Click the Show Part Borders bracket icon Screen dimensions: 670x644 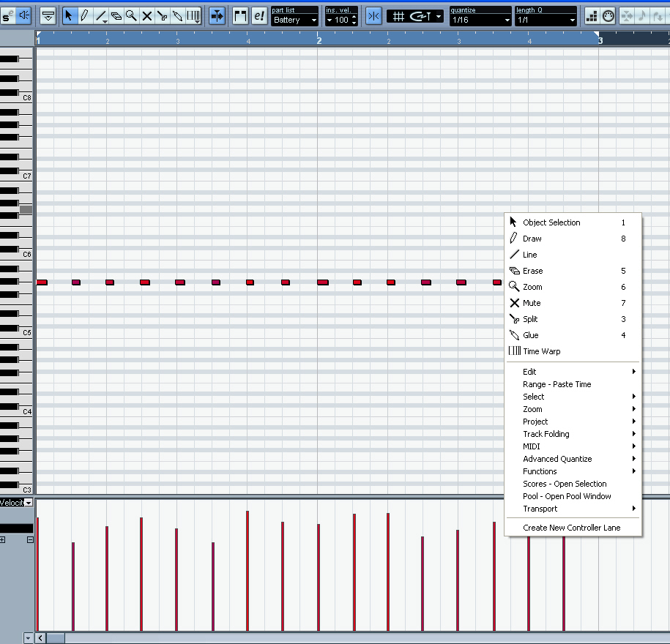(241, 16)
